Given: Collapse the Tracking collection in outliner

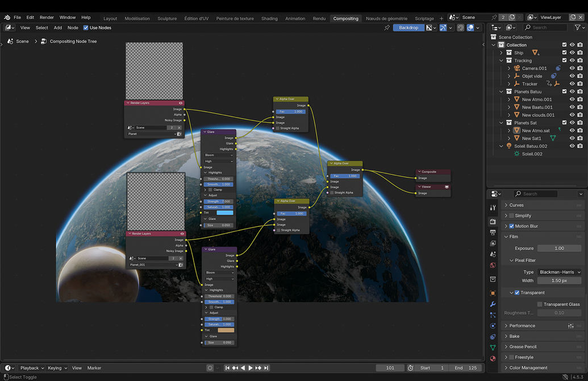Looking at the screenshot, I should 502,60.
